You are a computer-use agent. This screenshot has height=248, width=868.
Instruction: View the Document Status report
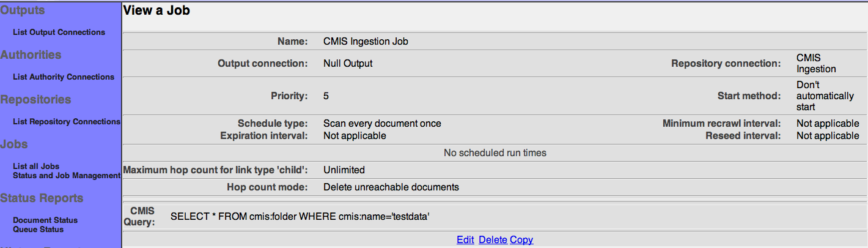(45, 220)
